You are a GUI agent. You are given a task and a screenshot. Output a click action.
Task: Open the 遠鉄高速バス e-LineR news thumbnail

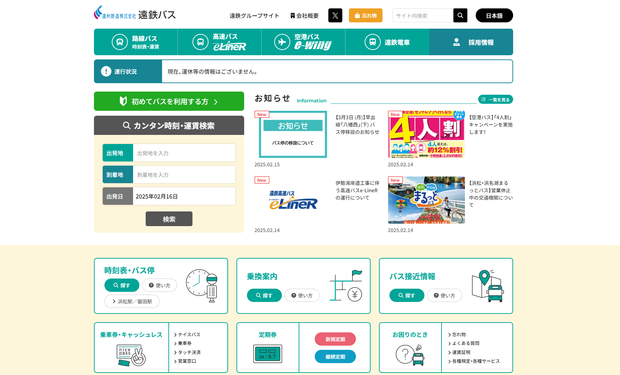pos(293,200)
